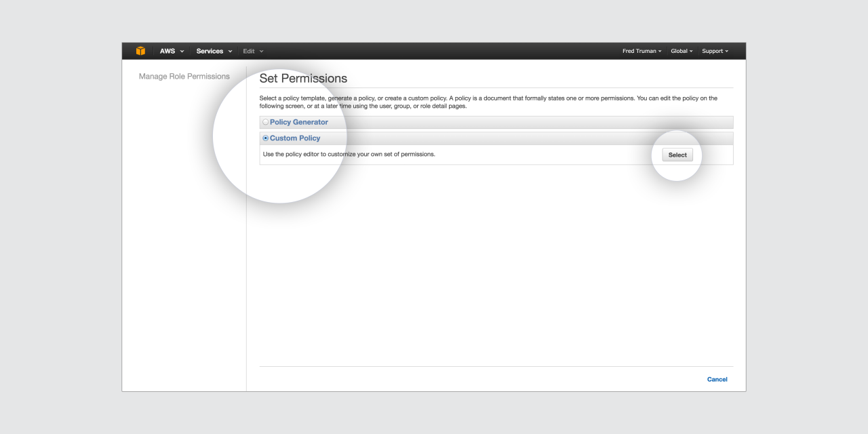Click the Set Permissions page heading

[x=303, y=79]
